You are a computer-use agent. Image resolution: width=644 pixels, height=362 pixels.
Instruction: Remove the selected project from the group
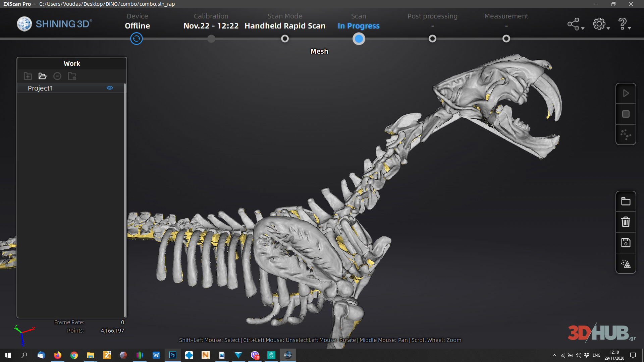[57, 76]
